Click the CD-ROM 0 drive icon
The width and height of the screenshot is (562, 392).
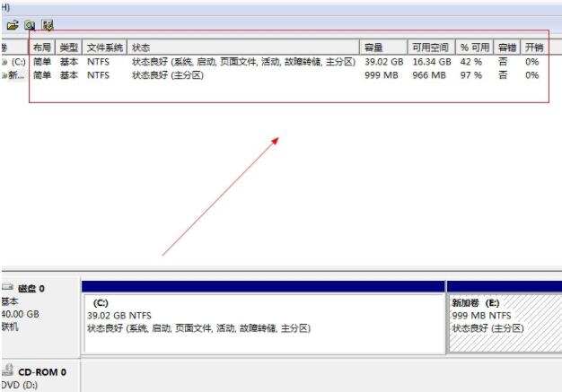tap(7, 370)
